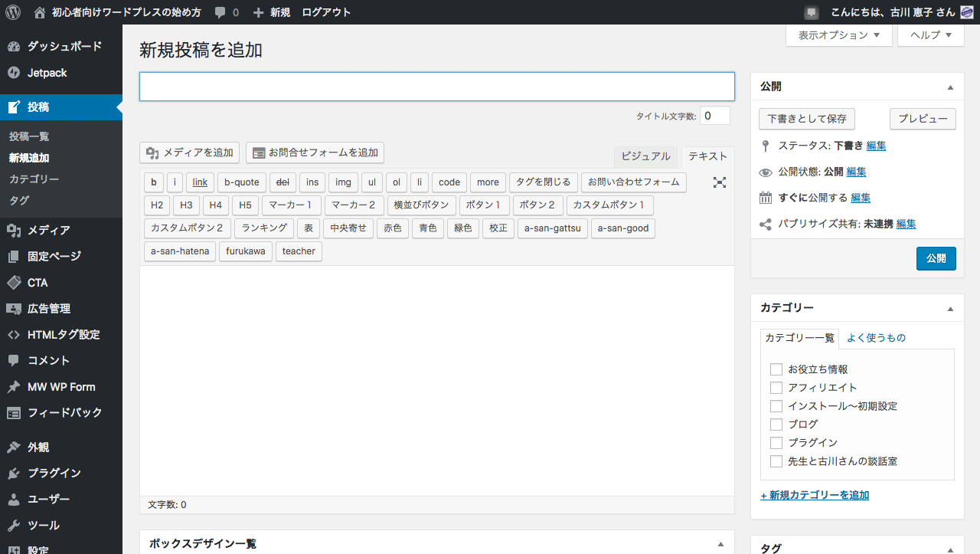Check the インストール〜初期設定 category
Screen dimensions: 980x554
pyautogui.click(x=776, y=406)
